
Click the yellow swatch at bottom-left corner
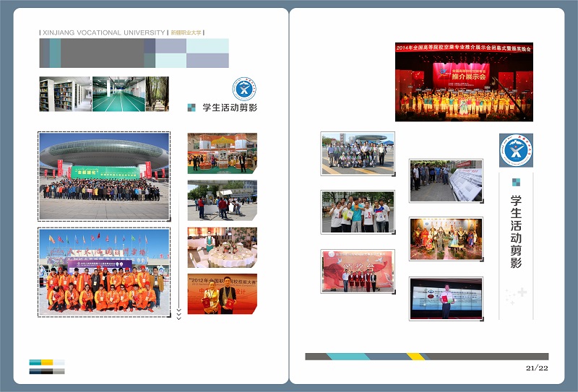point(47,362)
